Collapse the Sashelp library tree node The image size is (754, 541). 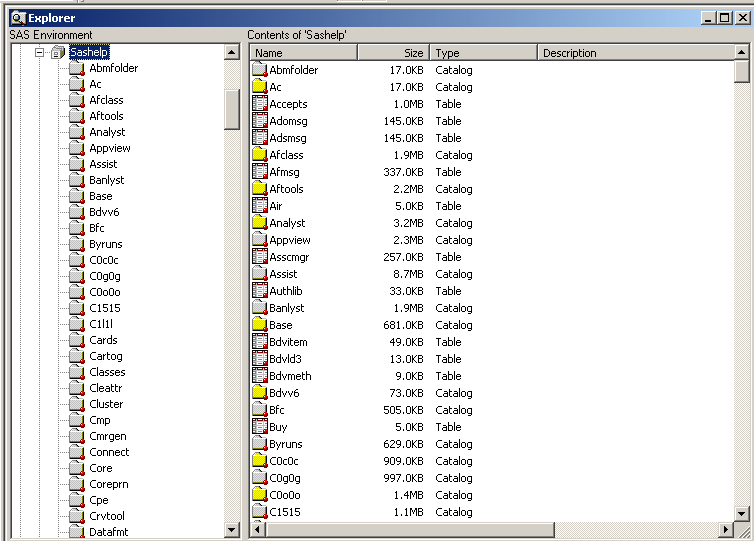tap(39, 52)
